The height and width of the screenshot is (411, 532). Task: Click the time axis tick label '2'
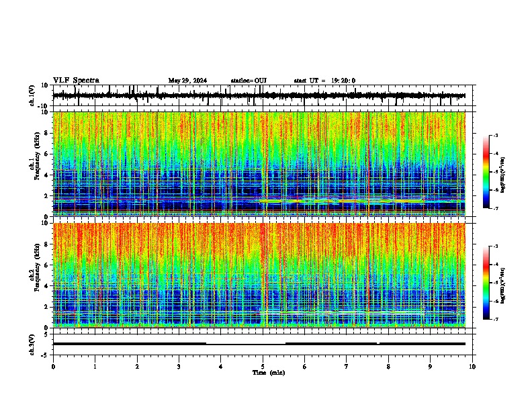(x=137, y=367)
